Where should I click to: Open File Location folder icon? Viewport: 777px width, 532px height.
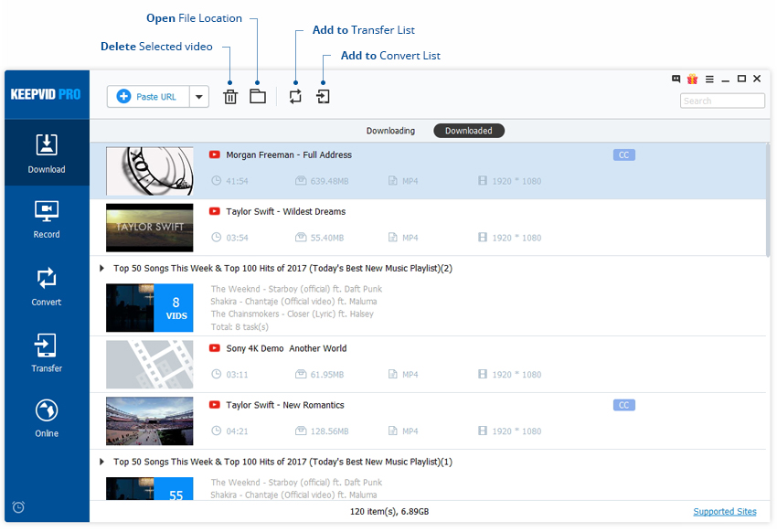pos(258,96)
